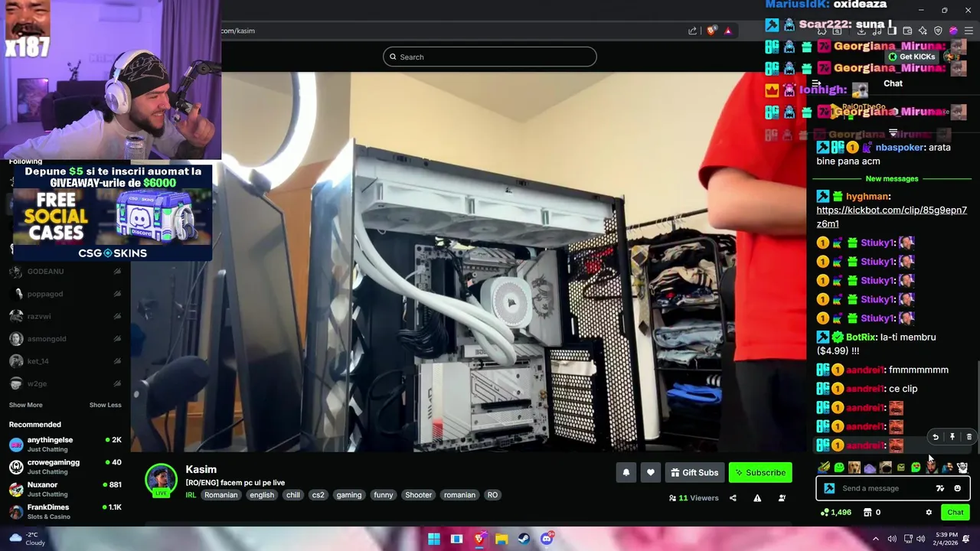980x551 pixels.
Task: Open asmongold channel in sidebar
Action: click(x=65, y=339)
